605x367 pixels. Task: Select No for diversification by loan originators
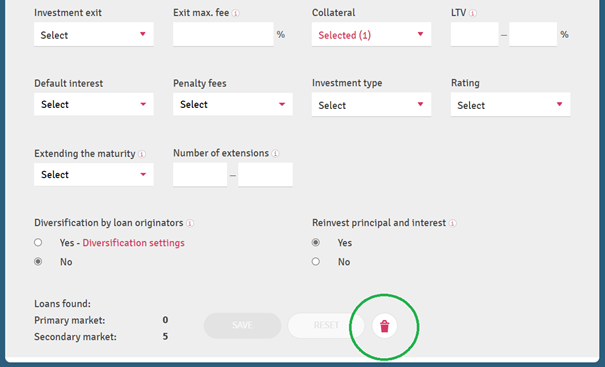(x=38, y=262)
